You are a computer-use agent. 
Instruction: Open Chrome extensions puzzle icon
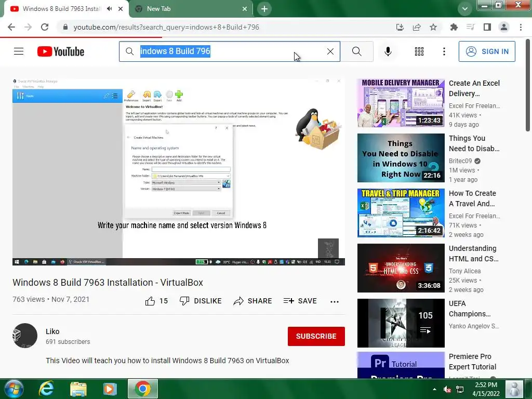(x=454, y=27)
